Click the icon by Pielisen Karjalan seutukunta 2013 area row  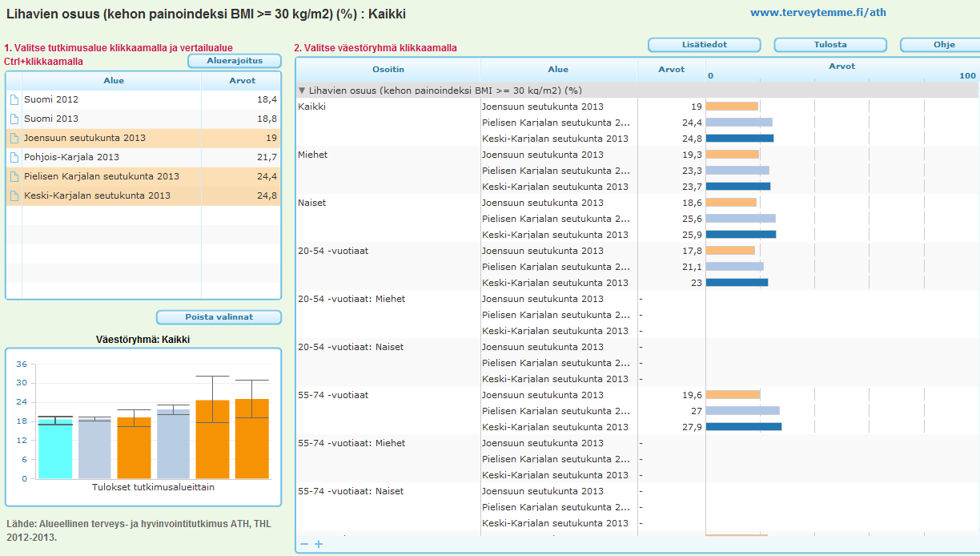point(14,177)
